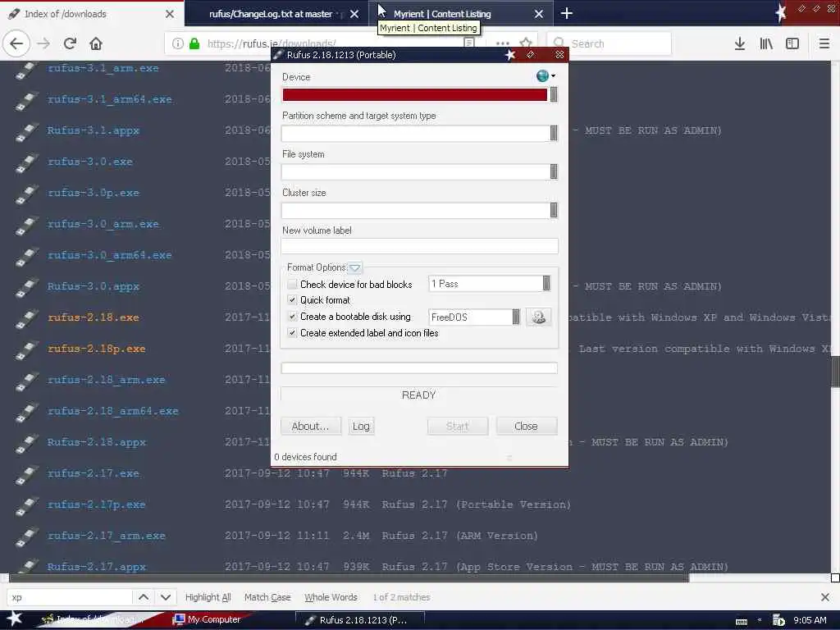This screenshot has height=630, width=840.
Task: Toggle Highlight All in find bar
Action: click(x=208, y=597)
